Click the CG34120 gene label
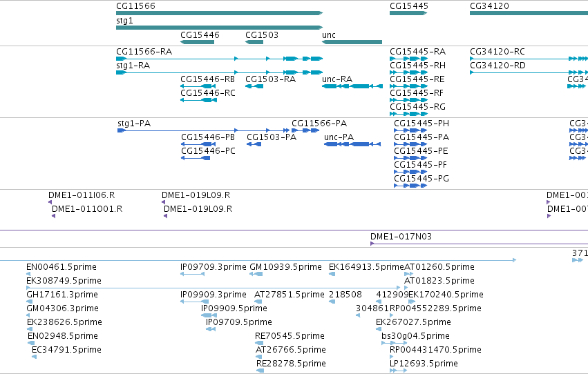This screenshot has height=374, width=588. click(489, 6)
